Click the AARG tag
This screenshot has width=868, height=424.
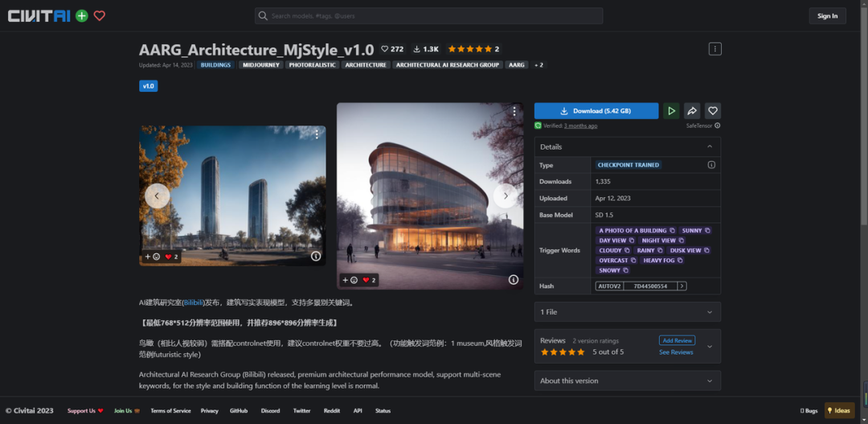tap(517, 65)
